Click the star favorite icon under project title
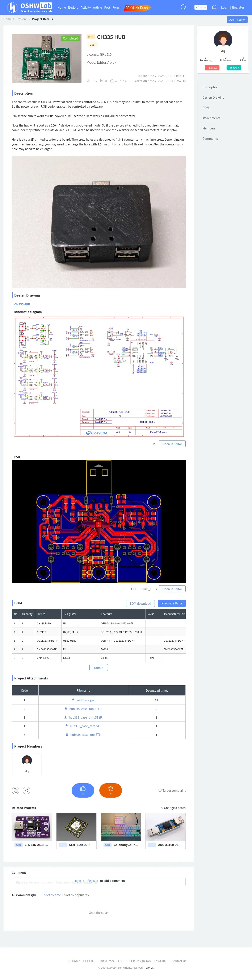Screen dimensions: 252x980 click(x=122, y=81)
